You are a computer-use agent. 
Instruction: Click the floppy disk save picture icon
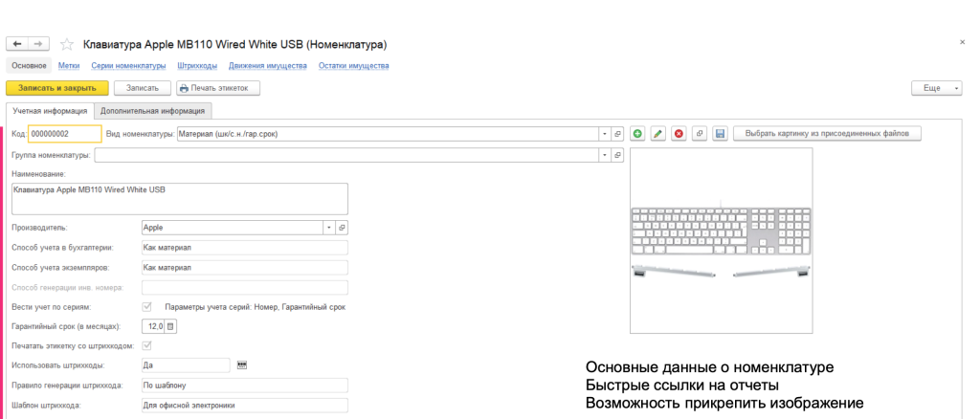click(x=721, y=134)
